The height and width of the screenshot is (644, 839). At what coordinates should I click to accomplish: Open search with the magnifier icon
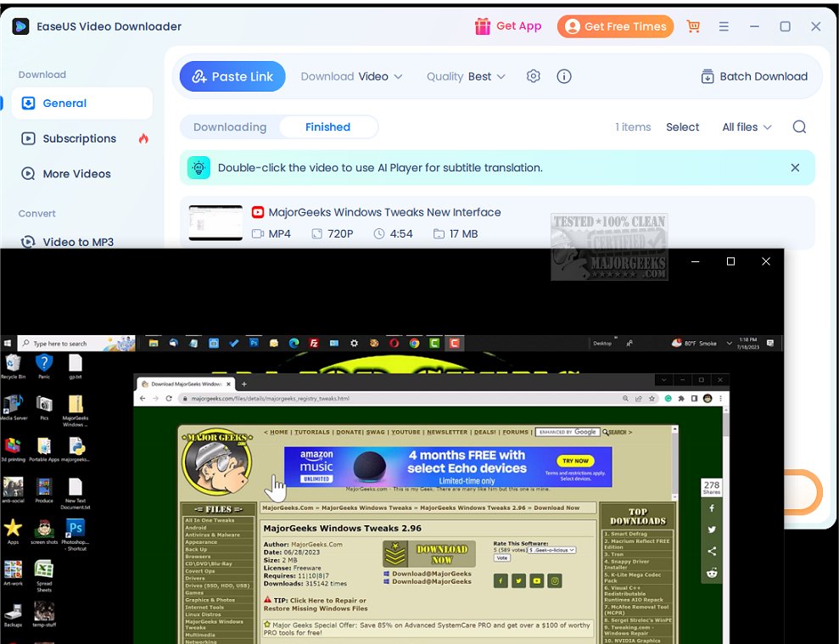(799, 127)
